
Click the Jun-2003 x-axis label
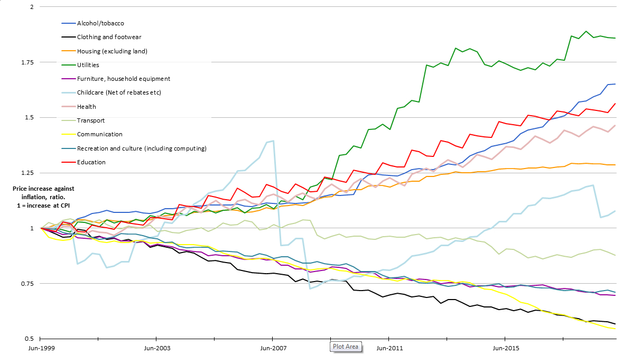156,348
